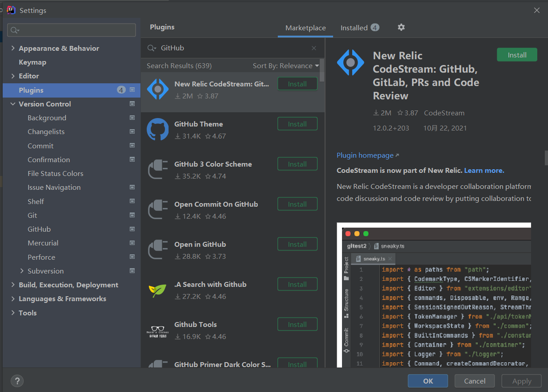Expand the Subversion node
The image size is (548, 392).
tap(22, 271)
